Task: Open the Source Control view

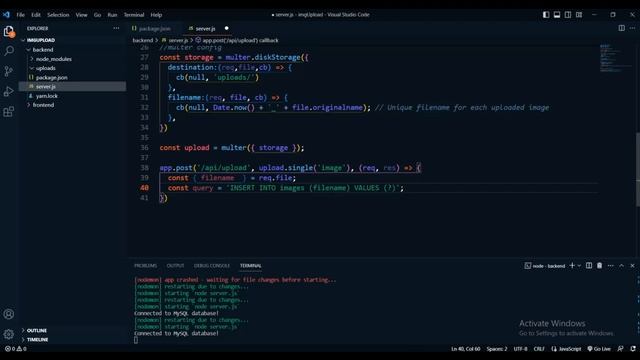Action: [9, 71]
